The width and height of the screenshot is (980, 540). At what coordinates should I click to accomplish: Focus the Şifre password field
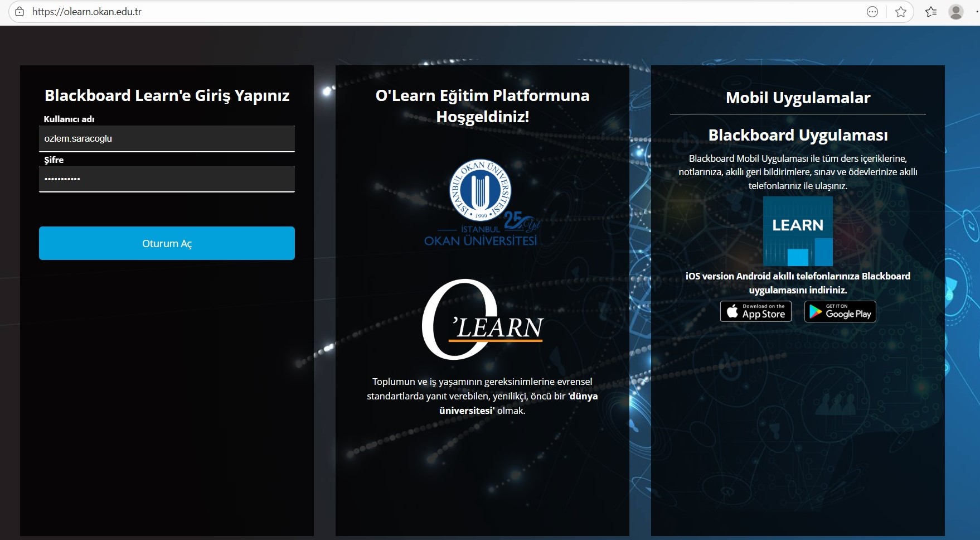[x=167, y=179]
